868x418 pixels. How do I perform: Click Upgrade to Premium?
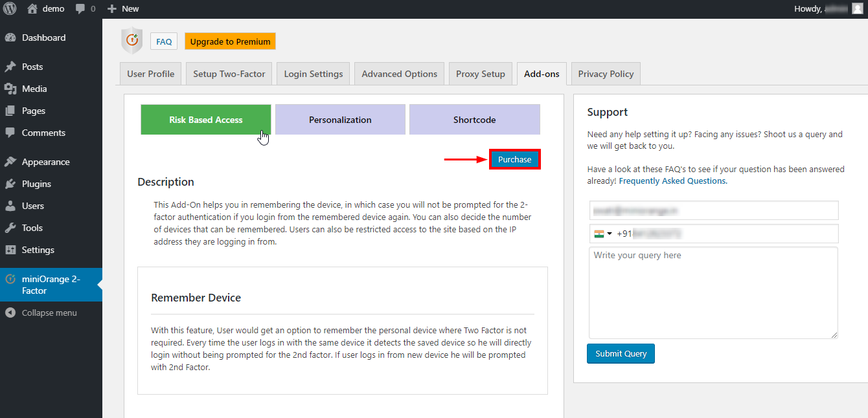pyautogui.click(x=230, y=41)
